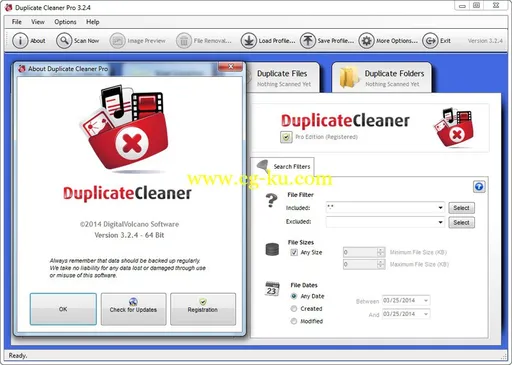Click Select button next to Included
512x365 pixels.
[461, 208]
